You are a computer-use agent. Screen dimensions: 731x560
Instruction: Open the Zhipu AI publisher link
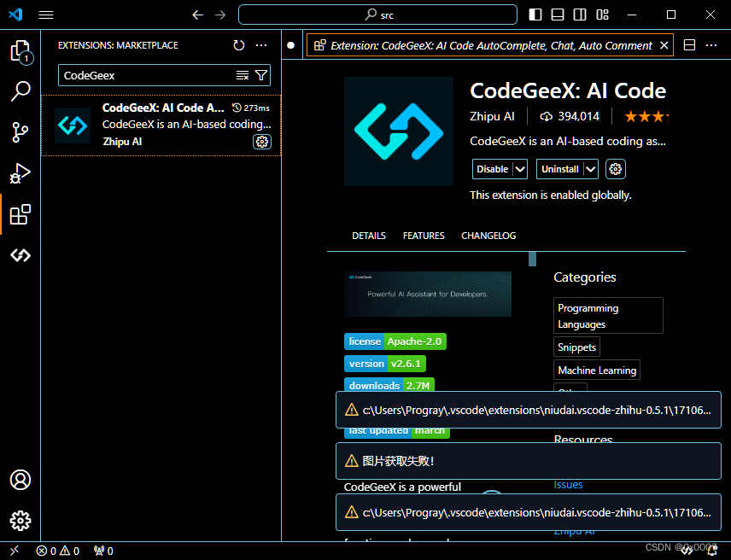(492, 116)
